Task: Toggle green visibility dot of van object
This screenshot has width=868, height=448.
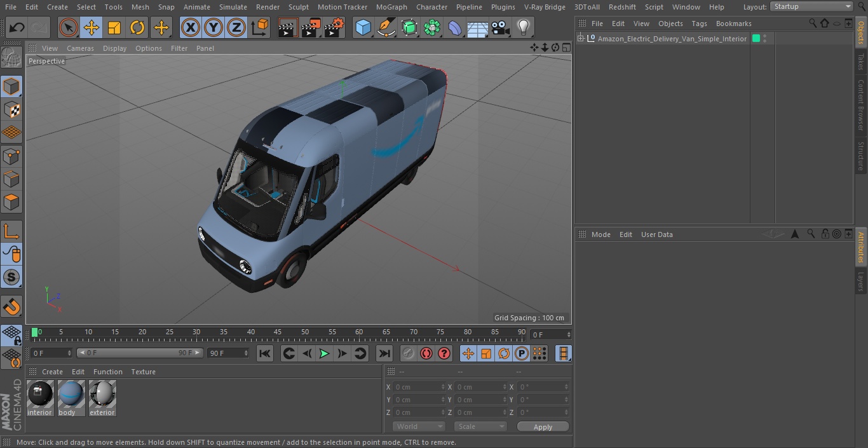Action: [x=756, y=39]
